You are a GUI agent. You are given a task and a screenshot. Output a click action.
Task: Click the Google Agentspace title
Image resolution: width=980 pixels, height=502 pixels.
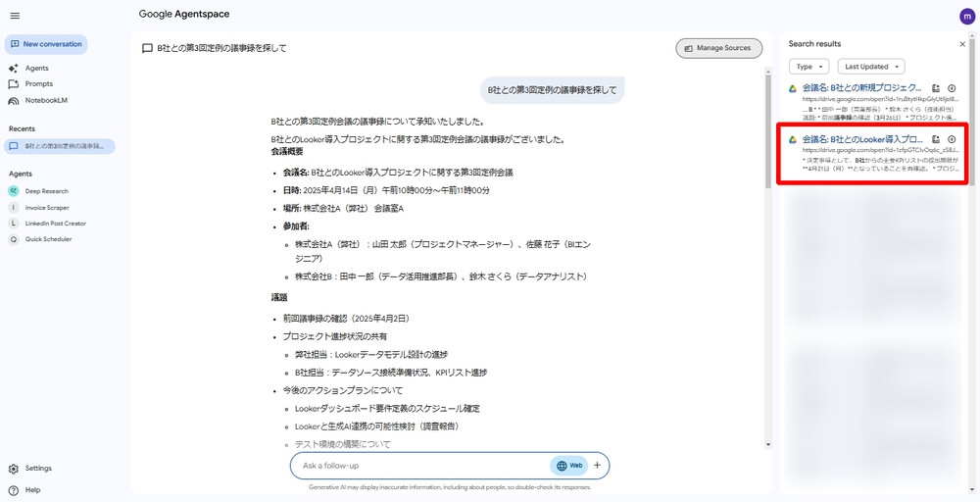click(184, 15)
